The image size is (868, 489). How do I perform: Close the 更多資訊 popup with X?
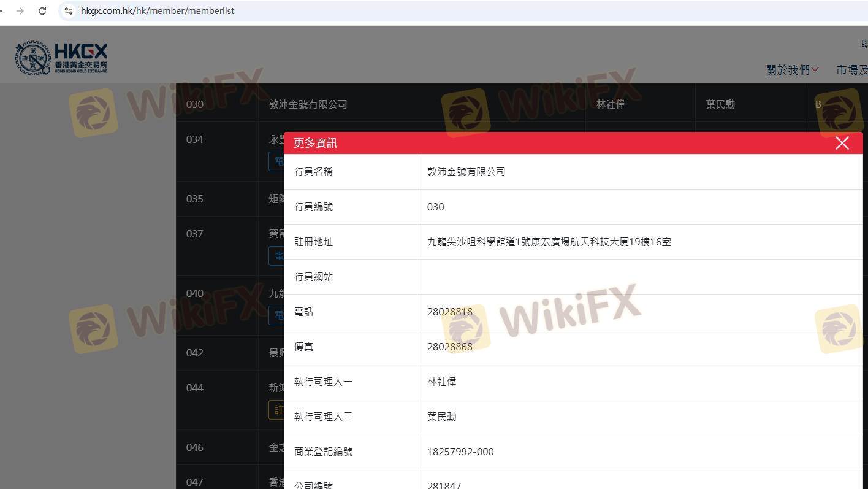tap(842, 143)
